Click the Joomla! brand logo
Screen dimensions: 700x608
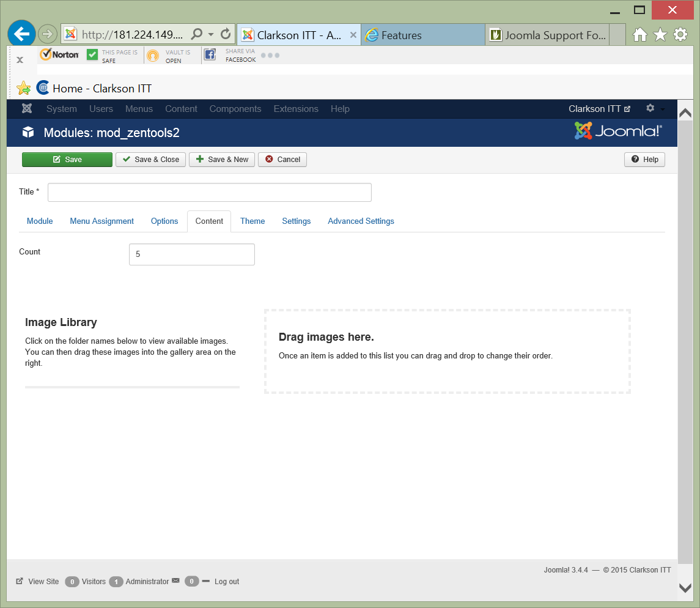point(618,130)
